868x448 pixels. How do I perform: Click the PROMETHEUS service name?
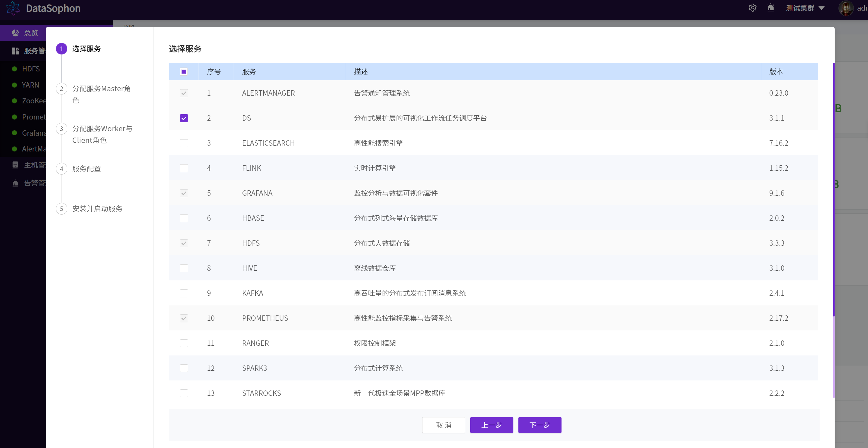(265, 318)
